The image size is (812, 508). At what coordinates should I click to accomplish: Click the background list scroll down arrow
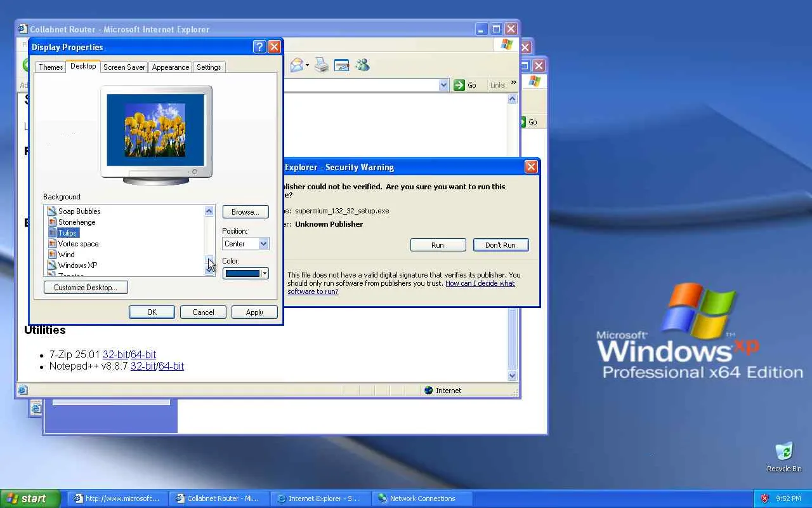pyautogui.click(x=209, y=271)
